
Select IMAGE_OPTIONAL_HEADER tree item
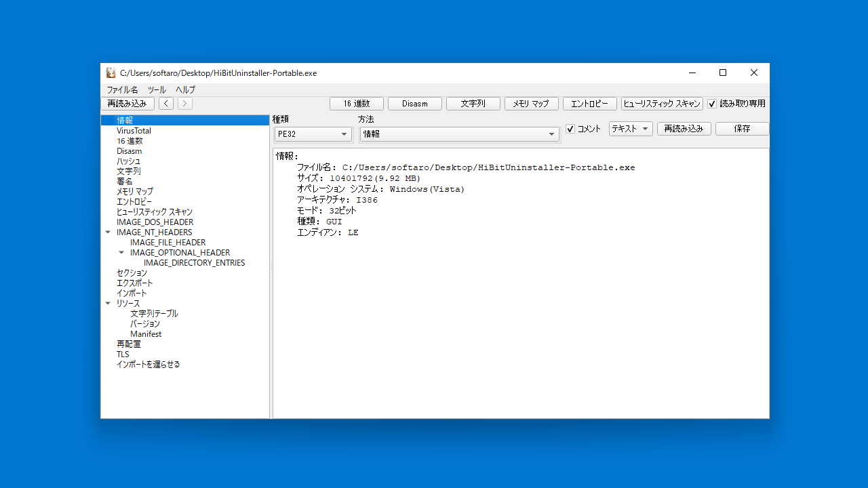(x=180, y=253)
